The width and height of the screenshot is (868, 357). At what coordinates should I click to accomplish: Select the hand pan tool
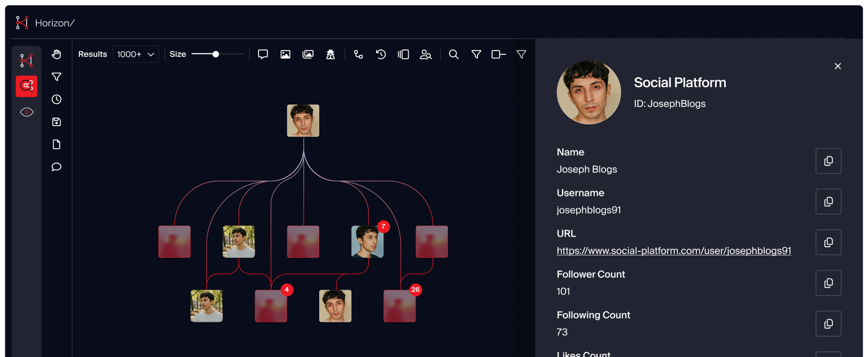point(56,54)
